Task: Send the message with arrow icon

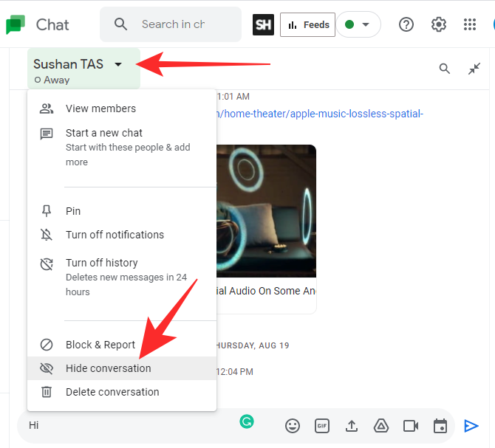Action: [471, 426]
